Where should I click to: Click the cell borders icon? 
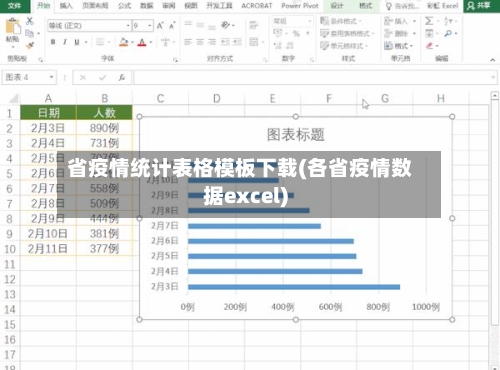coord(100,42)
